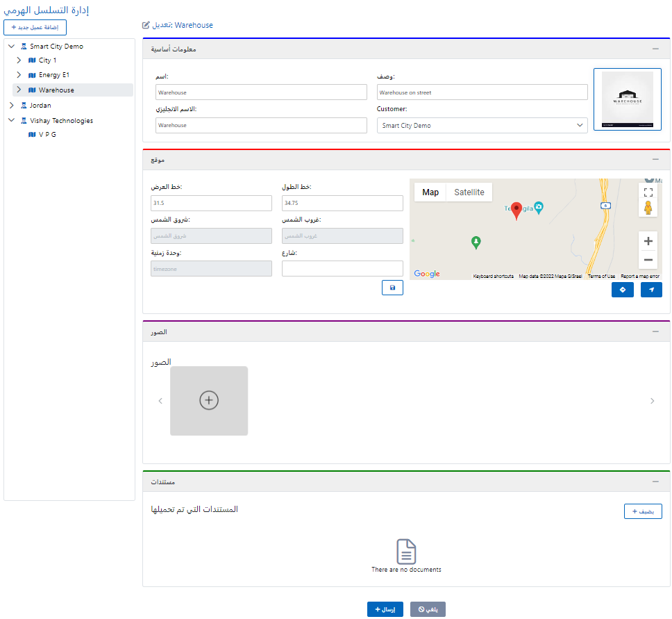The height and width of the screenshot is (619, 672).
Task: Select V P G in the tree
Action: [x=47, y=135]
